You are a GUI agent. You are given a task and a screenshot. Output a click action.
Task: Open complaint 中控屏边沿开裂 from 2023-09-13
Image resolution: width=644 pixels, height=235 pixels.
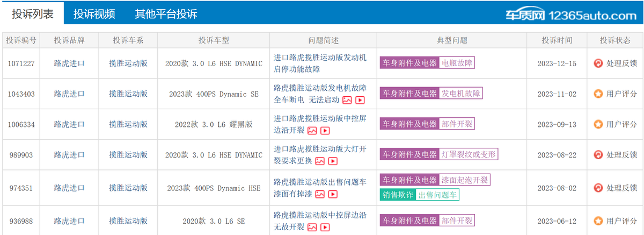[320, 124]
